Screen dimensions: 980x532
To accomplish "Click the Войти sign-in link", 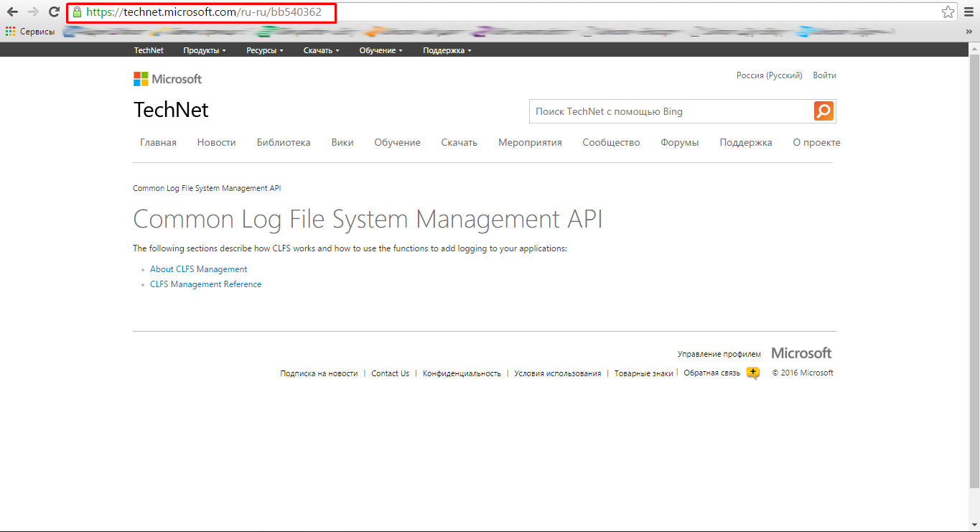I will [x=824, y=75].
